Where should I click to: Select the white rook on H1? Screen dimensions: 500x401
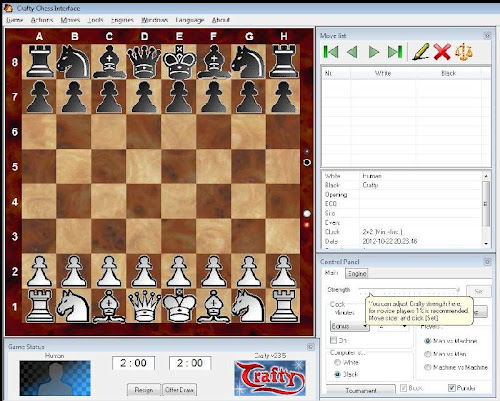coord(283,306)
